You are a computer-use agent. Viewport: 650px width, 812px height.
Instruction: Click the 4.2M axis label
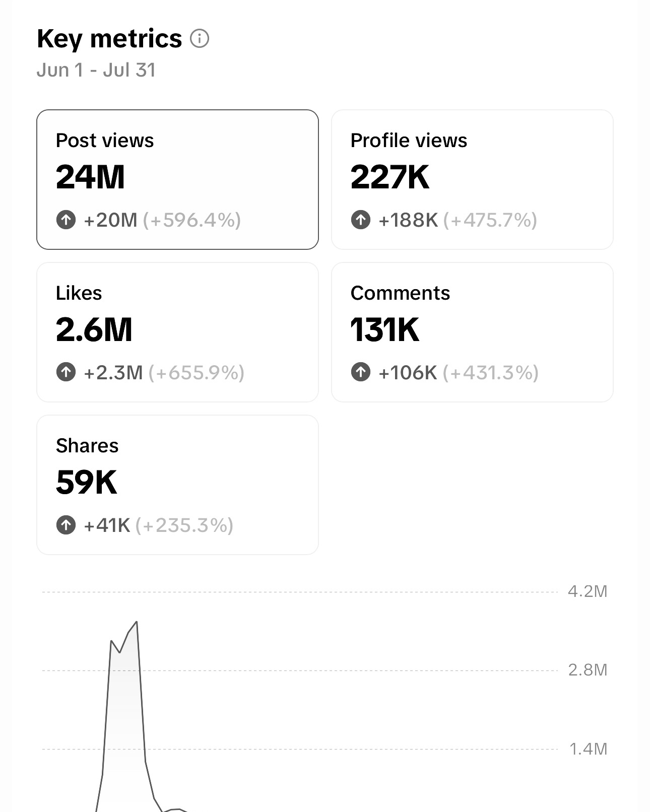tap(588, 591)
